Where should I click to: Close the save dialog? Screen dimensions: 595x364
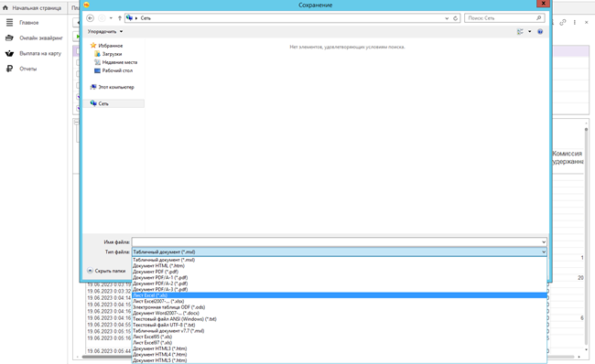pyautogui.click(x=543, y=3)
